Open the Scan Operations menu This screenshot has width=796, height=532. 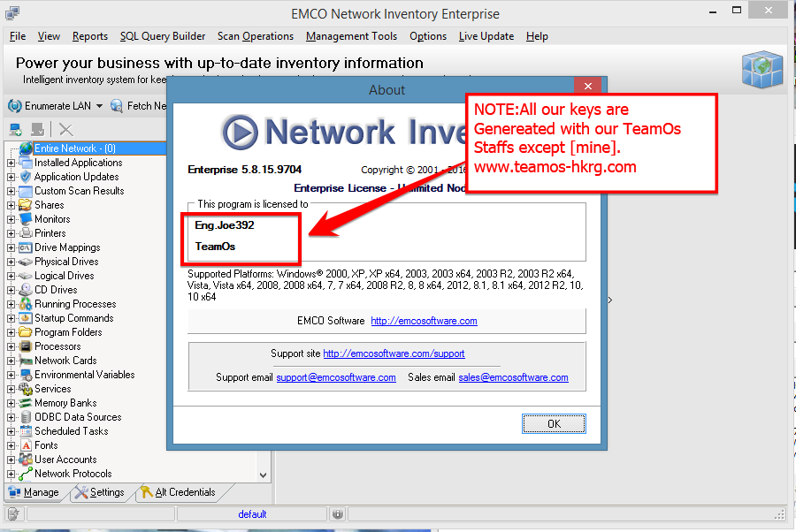coord(256,36)
